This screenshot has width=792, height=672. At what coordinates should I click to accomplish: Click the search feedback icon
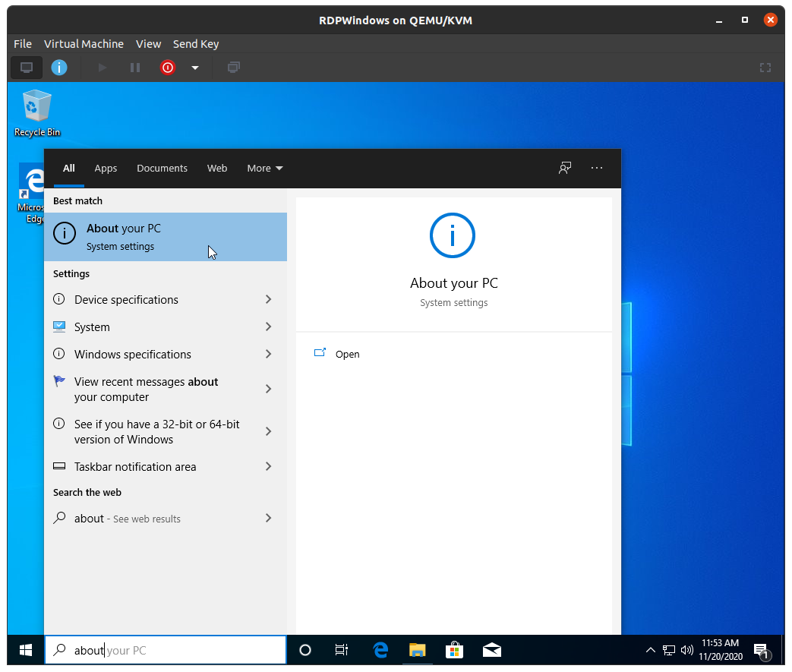[564, 169]
